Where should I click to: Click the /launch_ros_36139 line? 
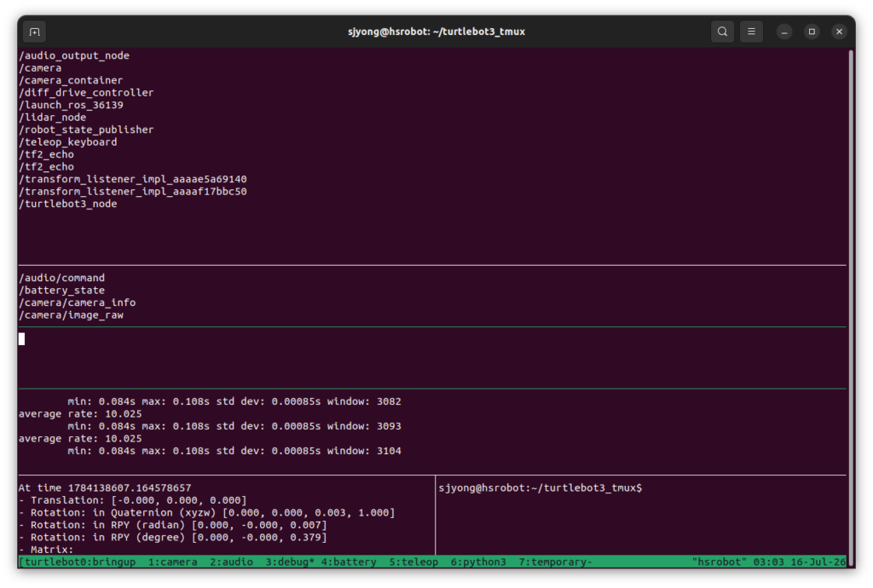(71, 105)
